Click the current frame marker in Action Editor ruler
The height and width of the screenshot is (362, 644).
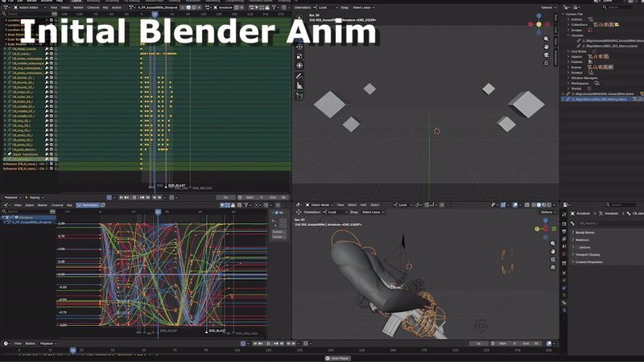pyautogui.click(x=155, y=14)
